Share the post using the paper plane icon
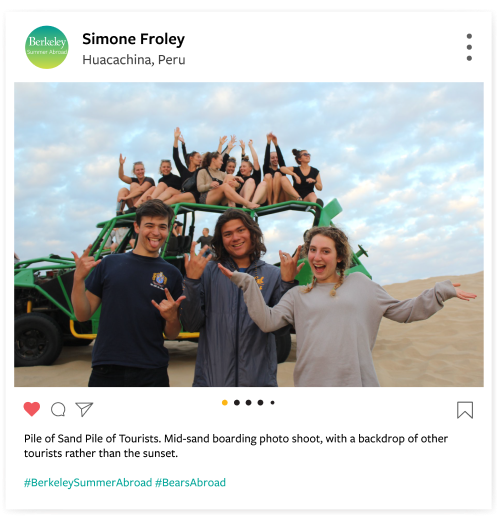Viewport: 499px width, 524px height. 84,409
